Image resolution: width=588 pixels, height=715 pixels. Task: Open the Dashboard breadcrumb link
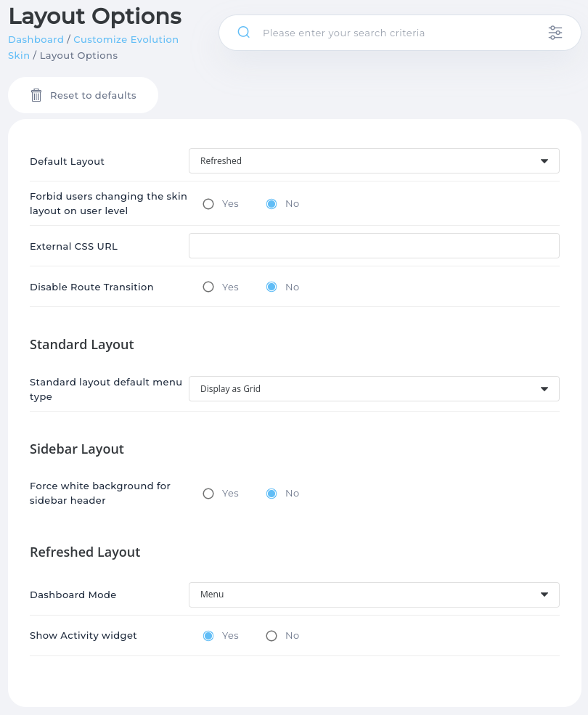(x=36, y=39)
